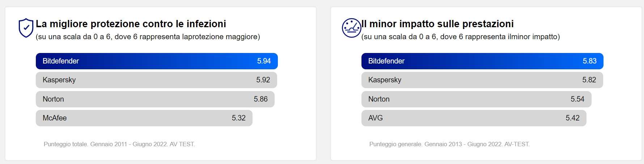The height and width of the screenshot is (164, 644).
Task: Click the 5.83 score value
Action: 589,61
